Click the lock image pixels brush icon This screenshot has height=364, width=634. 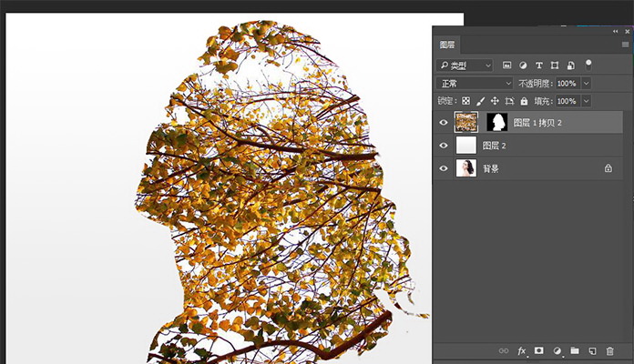480,101
